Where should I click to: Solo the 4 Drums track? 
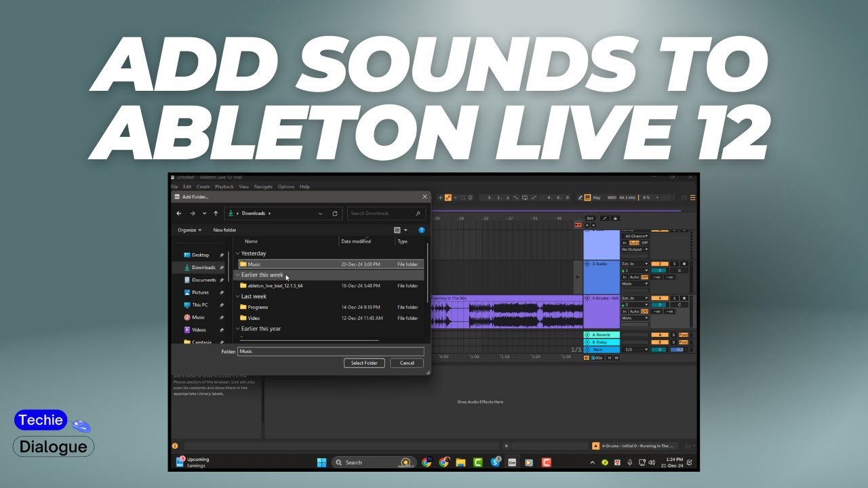pyautogui.click(x=674, y=298)
